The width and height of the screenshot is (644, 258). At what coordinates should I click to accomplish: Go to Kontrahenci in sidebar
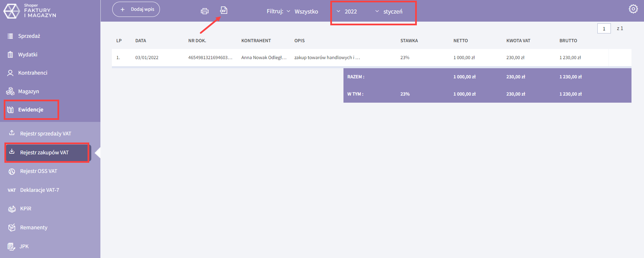(x=32, y=73)
